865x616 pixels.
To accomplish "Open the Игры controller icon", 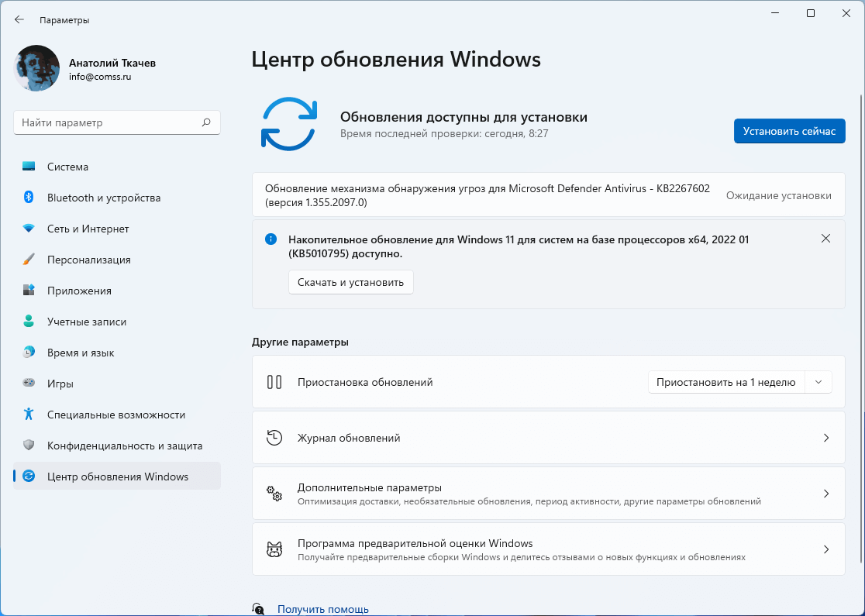I will click(x=26, y=384).
